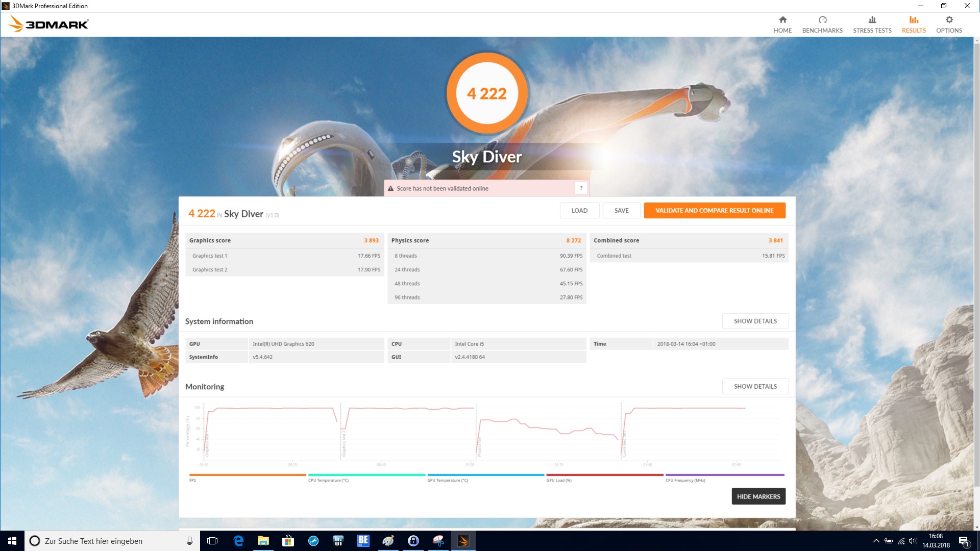Image resolution: width=980 pixels, height=551 pixels.
Task: Go to the Home tab icon
Action: tap(782, 20)
